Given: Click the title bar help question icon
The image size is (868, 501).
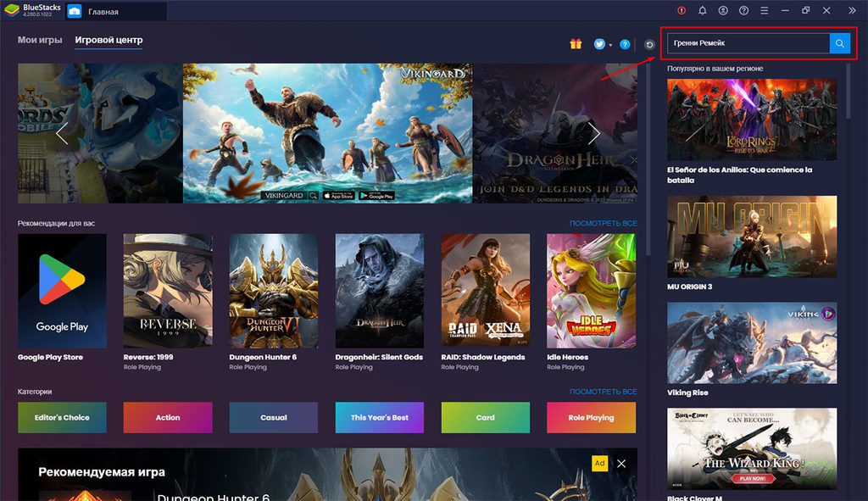Looking at the screenshot, I should click(743, 10).
